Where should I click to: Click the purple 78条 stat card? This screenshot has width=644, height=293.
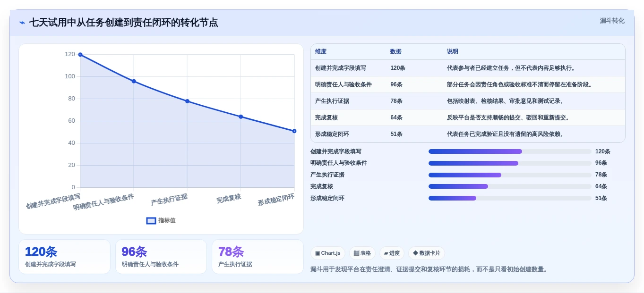pyautogui.click(x=258, y=257)
